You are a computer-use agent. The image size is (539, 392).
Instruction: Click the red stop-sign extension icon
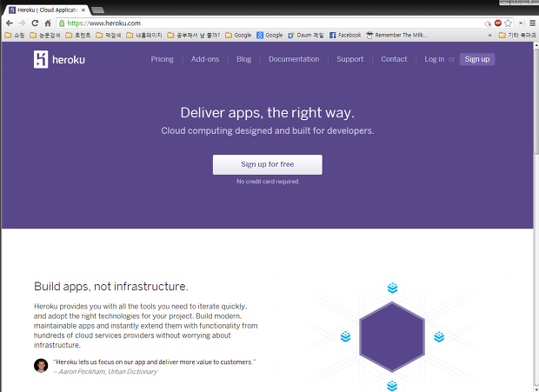pyautogui.click(x=498, y=23)
